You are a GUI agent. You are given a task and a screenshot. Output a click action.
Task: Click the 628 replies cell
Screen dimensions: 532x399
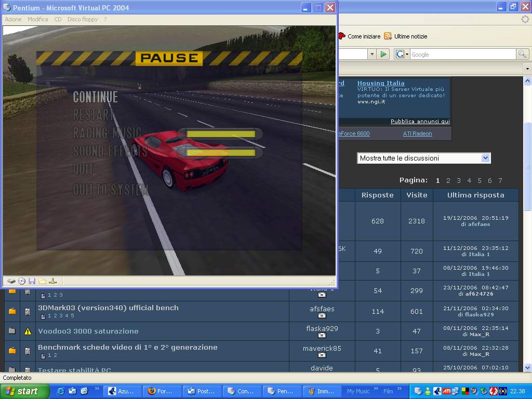[378, 221]
